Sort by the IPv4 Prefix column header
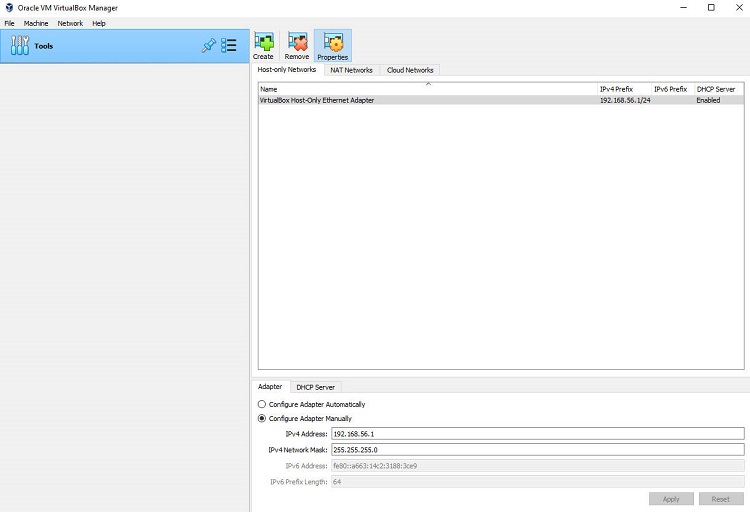Screen dimensions: 750x512 [x=625, y=89]
